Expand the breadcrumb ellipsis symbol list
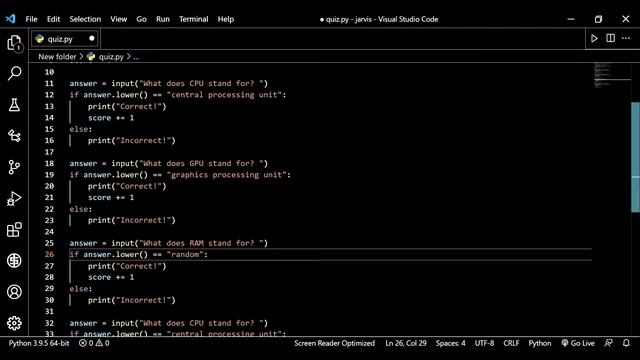640x360 pixels. click(136, 57)
